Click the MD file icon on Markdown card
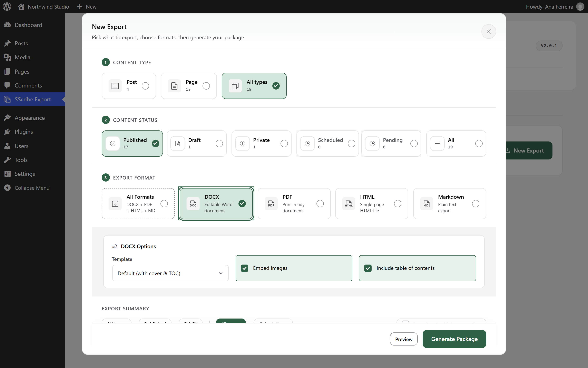 (427, 204)
